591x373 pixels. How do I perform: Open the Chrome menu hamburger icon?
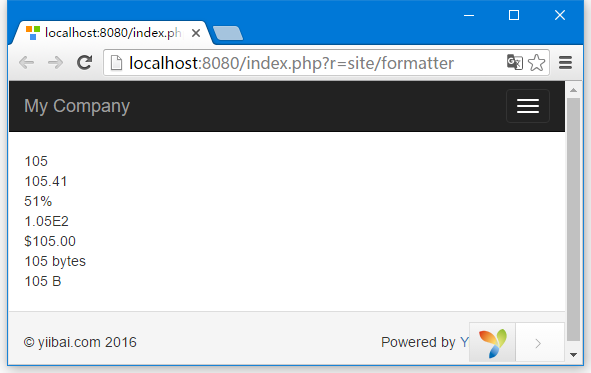coord(565,63)
